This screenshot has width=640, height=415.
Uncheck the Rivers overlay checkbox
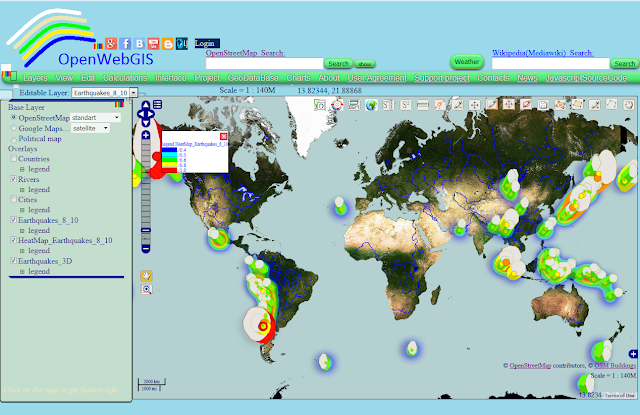point(13,179)
